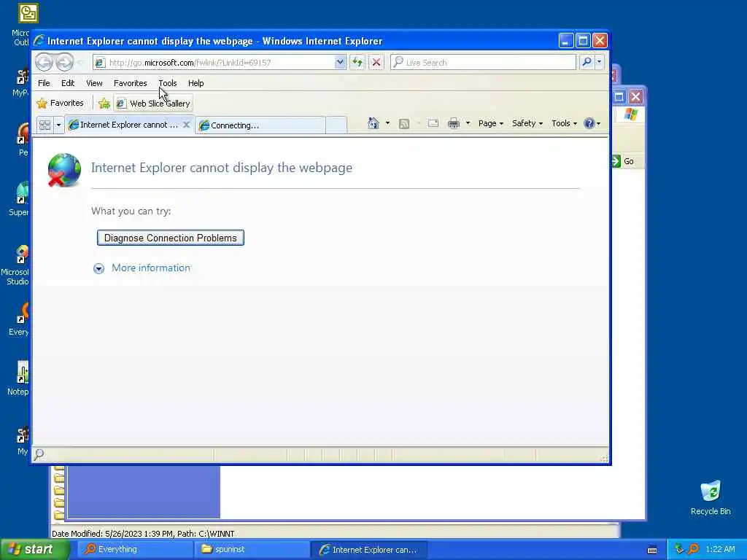Switch to the Connecting... tab

click(x=260, y=125)
